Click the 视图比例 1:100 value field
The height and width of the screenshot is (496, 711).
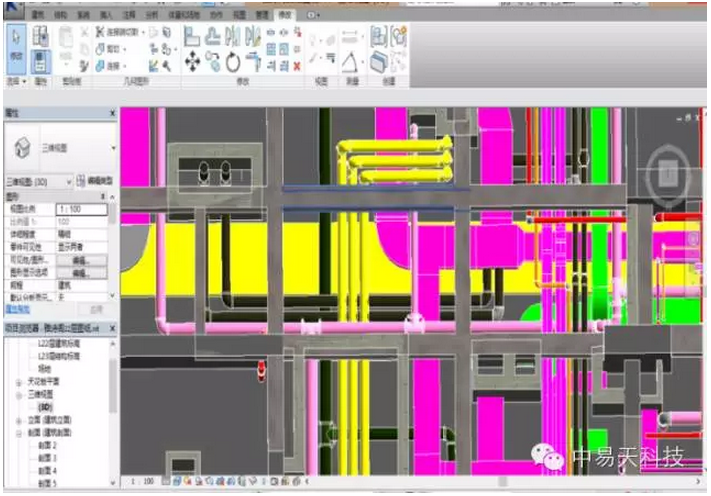87,205
